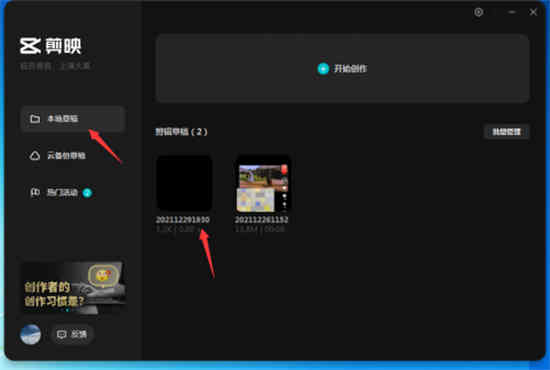Click the draft name 202112291830

pyautogui.click(x=183, y=220)
